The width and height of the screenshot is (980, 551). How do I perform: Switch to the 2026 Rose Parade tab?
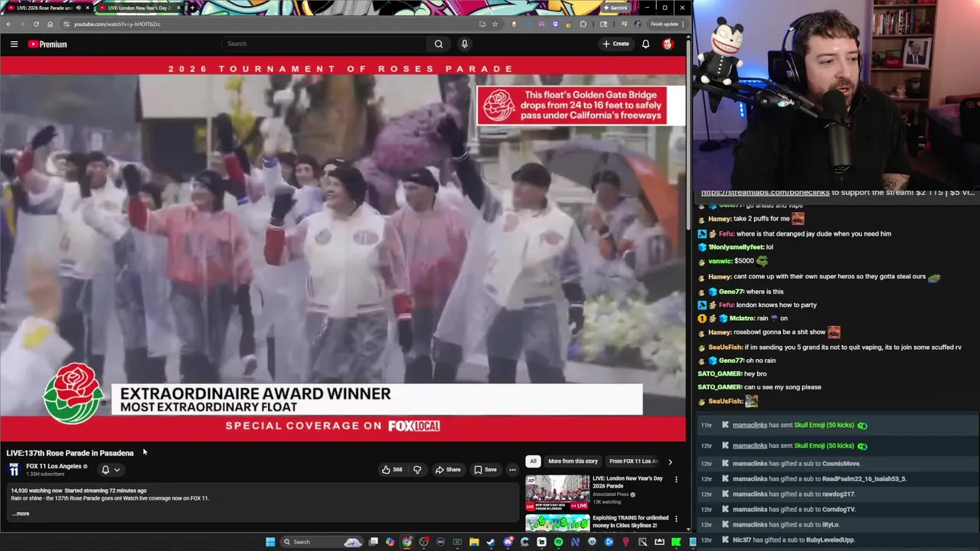(45, 8)
